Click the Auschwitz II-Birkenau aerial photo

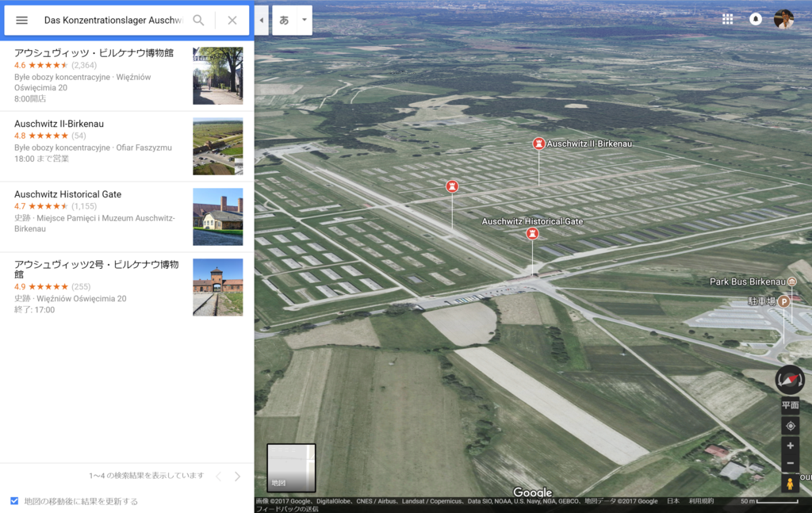point(218,146)
